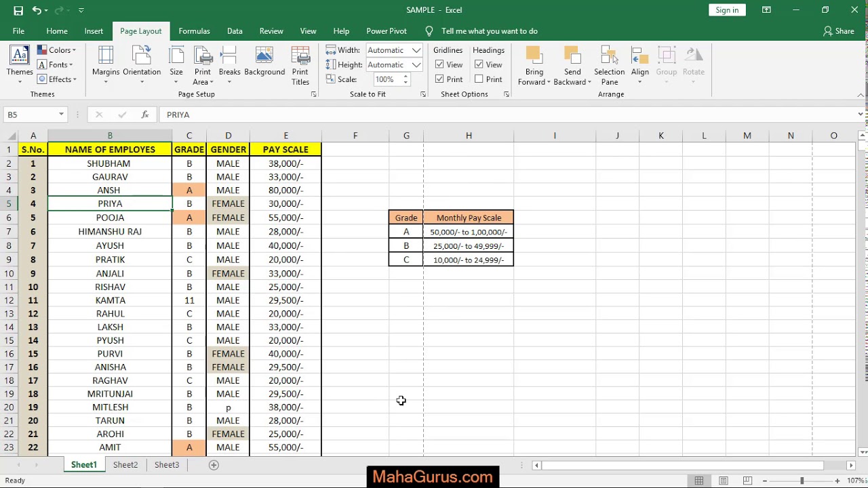
Task: Open Breaks menu
Action: [x=229, y=65]
